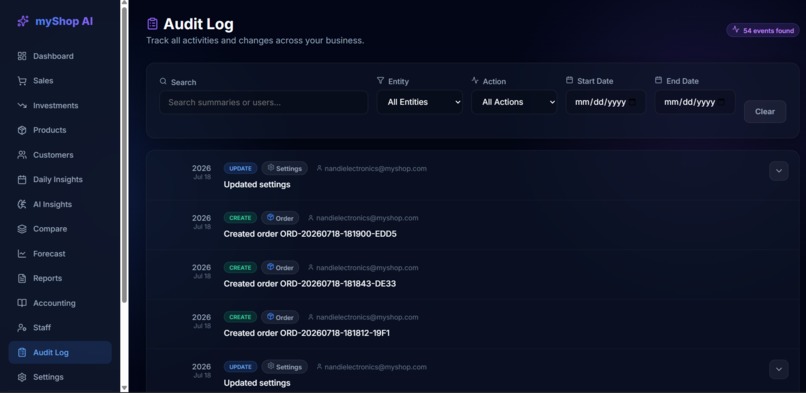Open the Products page
The height and width of the screenshot is (393, 806).
[x=60, y=130]
